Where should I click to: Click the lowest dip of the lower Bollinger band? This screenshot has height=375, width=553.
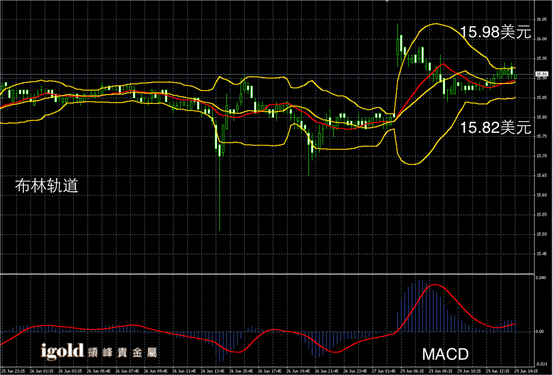[x=413, y=164]
